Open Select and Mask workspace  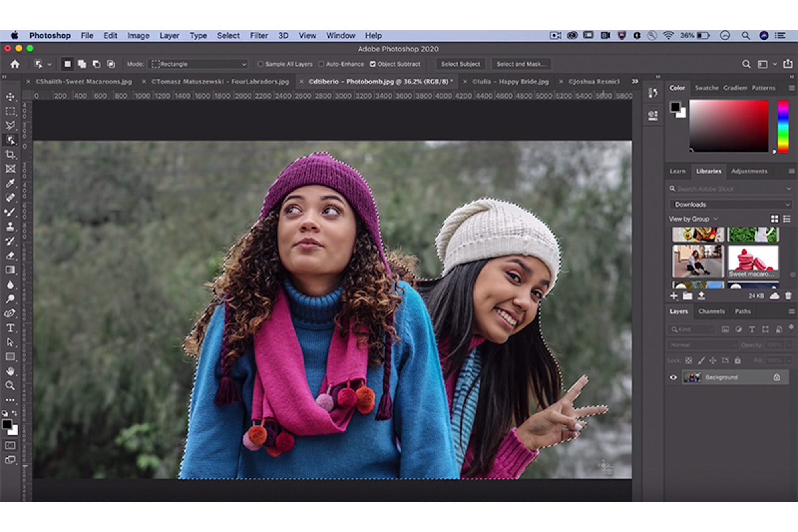(521, 64)
